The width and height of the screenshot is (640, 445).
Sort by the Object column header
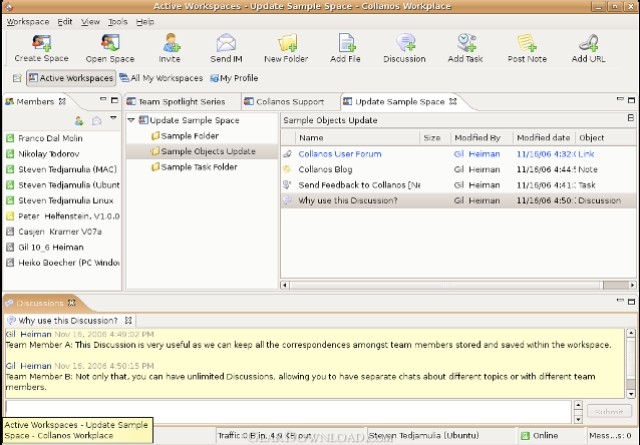pyautogui.click(x=606, y=138)
